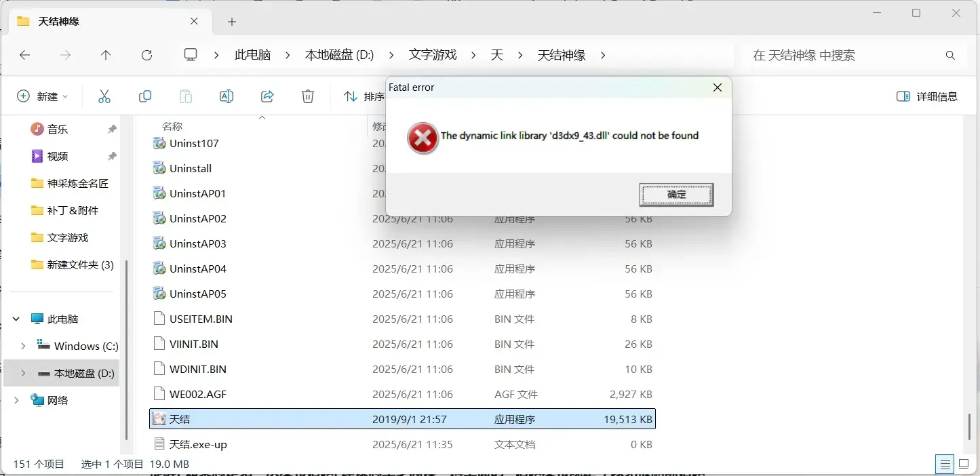Image resolution: width=980 pixels, height=476 pixels.
Task: Click the VIINIT.BIN file icon
Action: click(159, 344)
